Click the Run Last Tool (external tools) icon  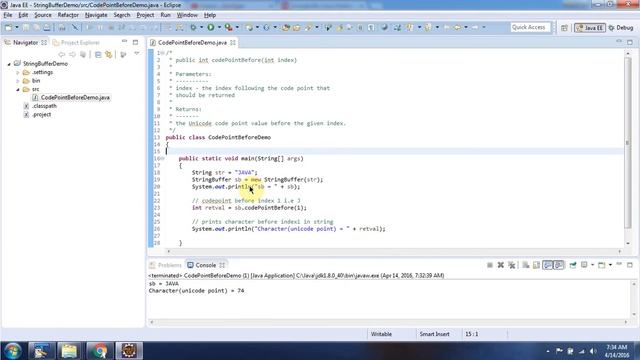pyautogui.click(x=229, y=27)
